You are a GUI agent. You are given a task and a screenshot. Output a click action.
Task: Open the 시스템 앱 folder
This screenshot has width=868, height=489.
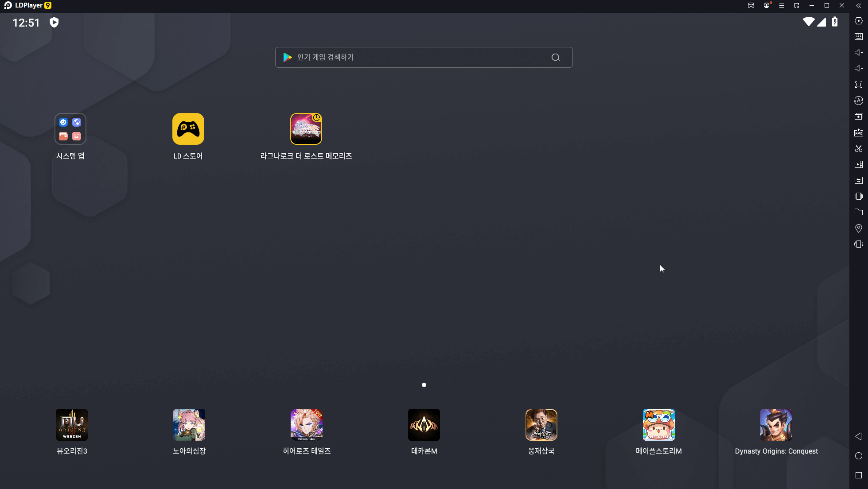tap(70, 129)
